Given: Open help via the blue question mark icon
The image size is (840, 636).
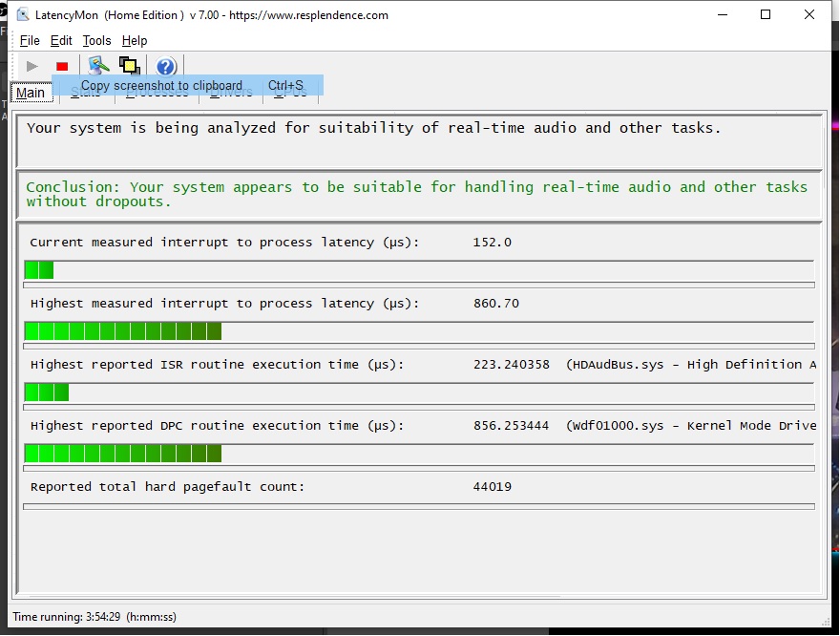Looking at the screenshot, I should (165, 67).
